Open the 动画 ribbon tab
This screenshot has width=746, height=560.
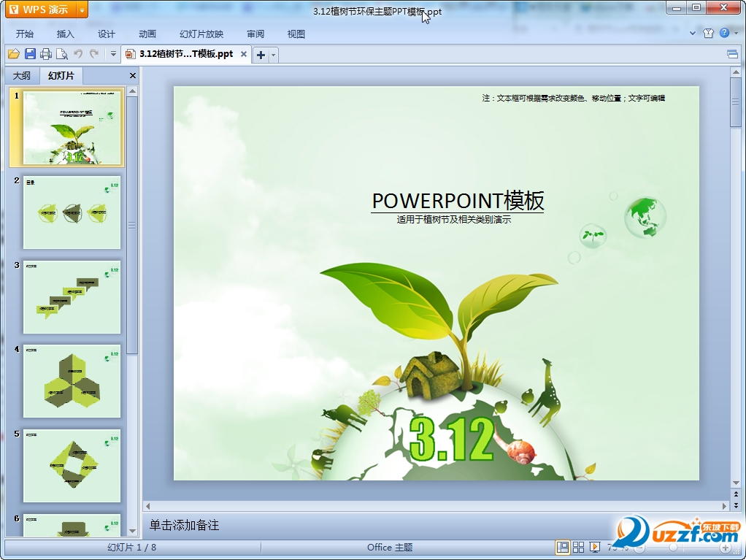click(147, 34)
